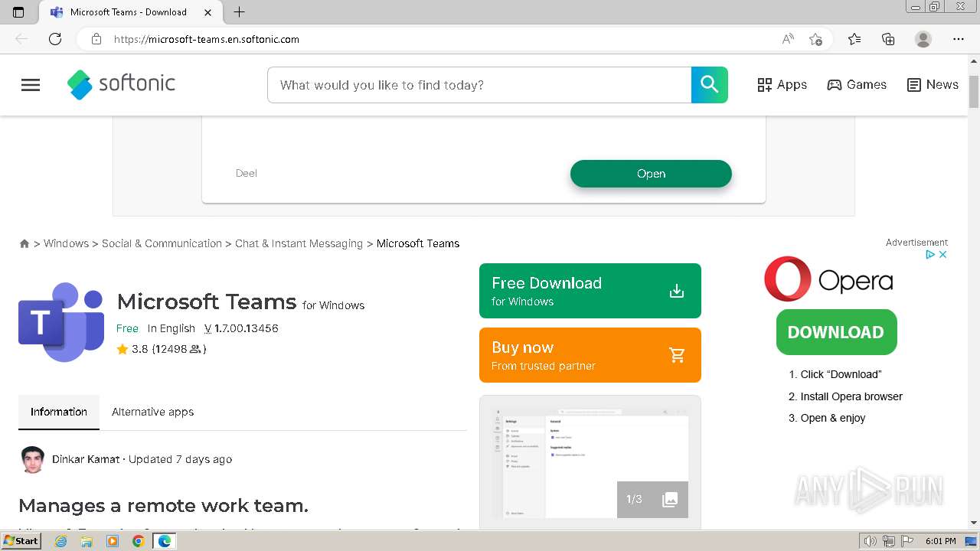980x551 pixels.
Task: Click the taskbar clock 6:01 PM
Action: pyautogui.click(x=941, y=541)
